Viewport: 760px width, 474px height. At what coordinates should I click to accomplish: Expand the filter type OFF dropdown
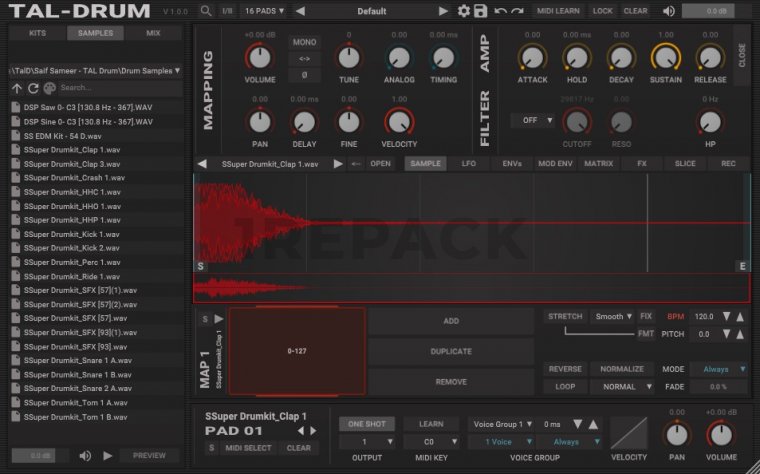pyautogui.click(x=532, y=120)
